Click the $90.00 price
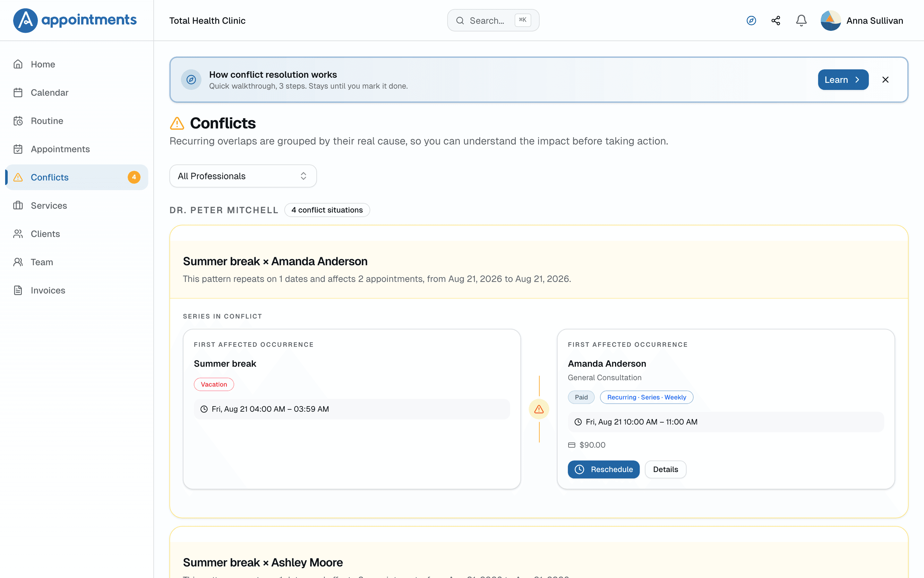 click(593, 445)
